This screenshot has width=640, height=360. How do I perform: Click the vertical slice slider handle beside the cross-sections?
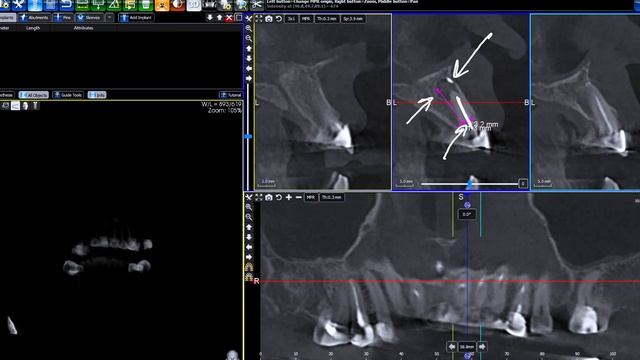pos(248,137)
